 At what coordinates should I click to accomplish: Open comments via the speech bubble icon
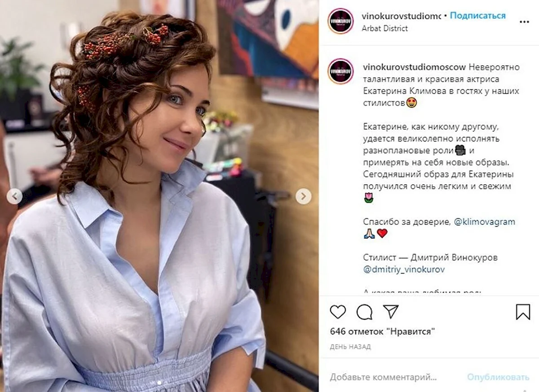click(364, 312)
